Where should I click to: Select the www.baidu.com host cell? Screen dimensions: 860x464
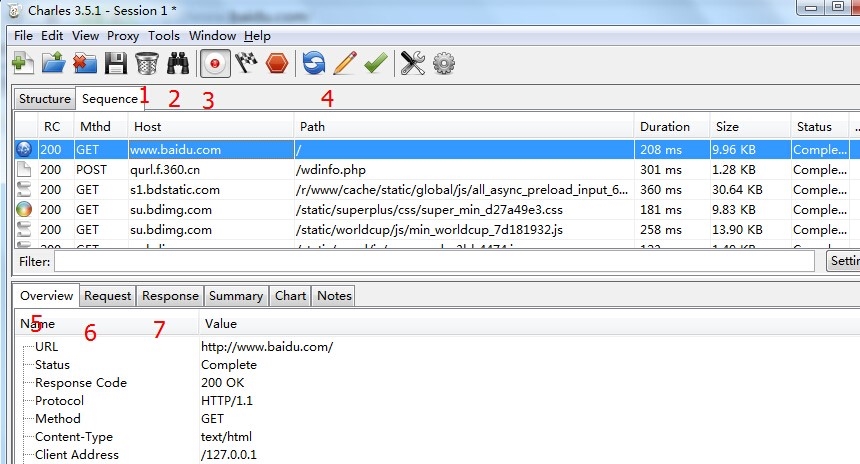[211, 149]
